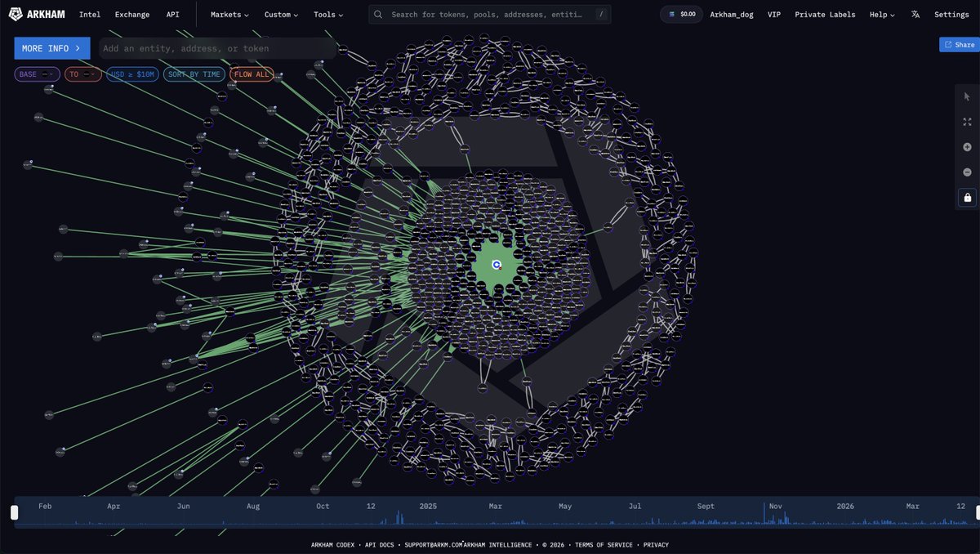Image resolution: width=980 pixels, height=554 pixels.
Task: Click the 2025 label on the timeline
Action: (428, 507)
